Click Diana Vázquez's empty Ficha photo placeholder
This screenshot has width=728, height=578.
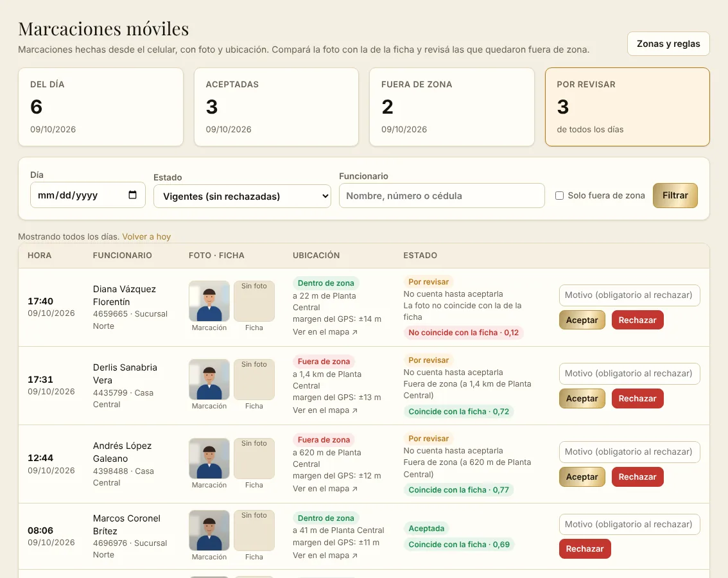[x=254, y=301]
